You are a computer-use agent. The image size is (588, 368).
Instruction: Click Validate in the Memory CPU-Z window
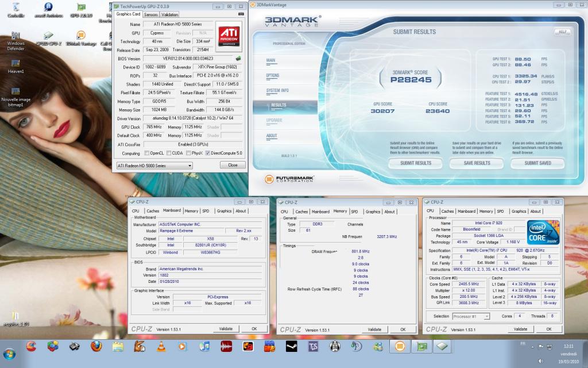(374, 329)
